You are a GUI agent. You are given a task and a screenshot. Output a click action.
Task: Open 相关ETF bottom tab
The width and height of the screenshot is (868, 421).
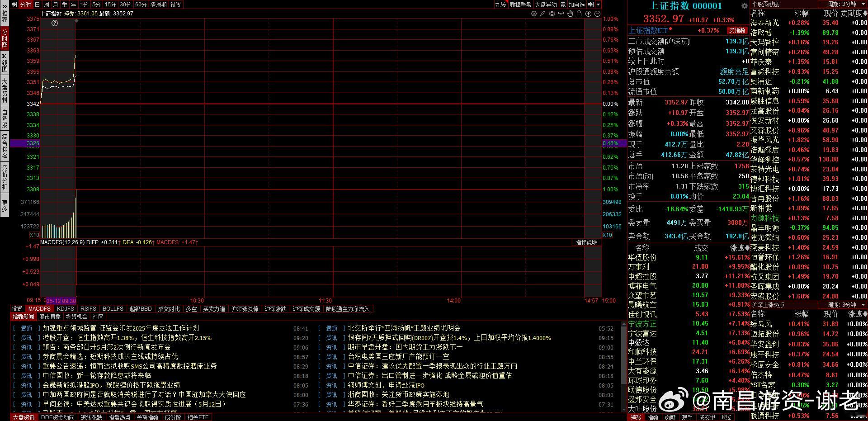[198, 417]
